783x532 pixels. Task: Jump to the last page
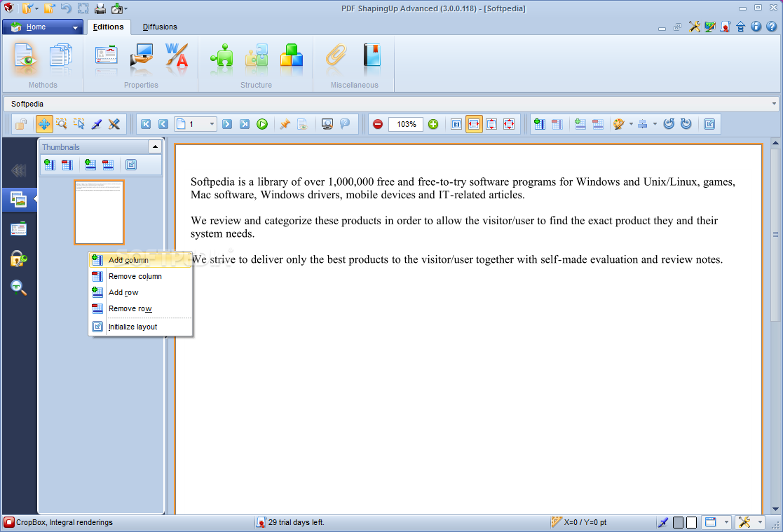pyautogui.click(x=245, y=124)
